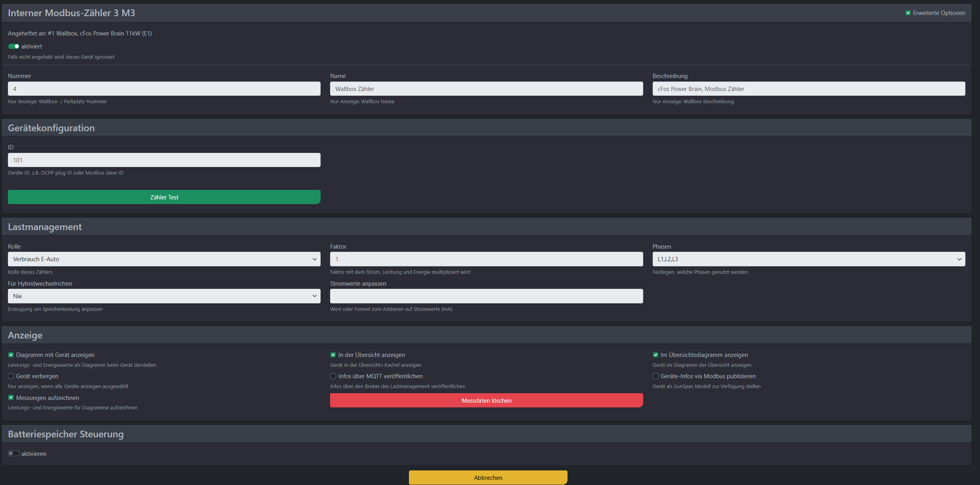The width and height of the screenshot is (980, 485).
Task: Click the Modbus ID field containing 101
Action: point(164,160)
